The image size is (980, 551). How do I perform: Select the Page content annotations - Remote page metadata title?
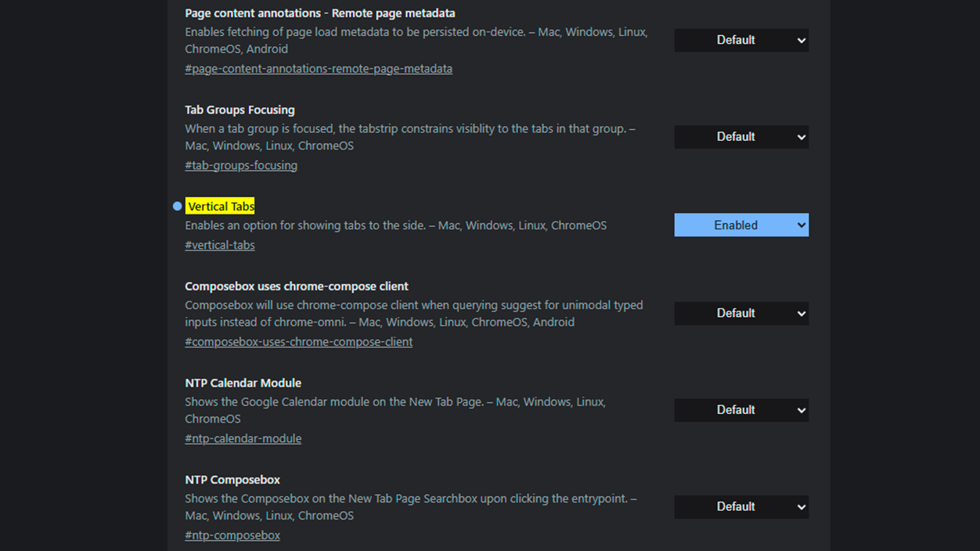pyautogui.click(x=319, y=13)
